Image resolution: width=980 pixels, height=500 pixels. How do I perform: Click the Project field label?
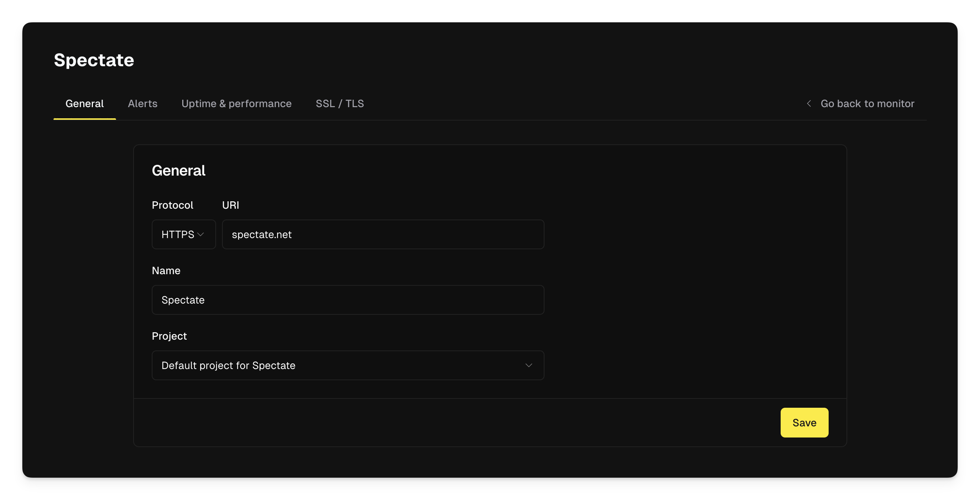pyautogui.click(x=169, y=336)
